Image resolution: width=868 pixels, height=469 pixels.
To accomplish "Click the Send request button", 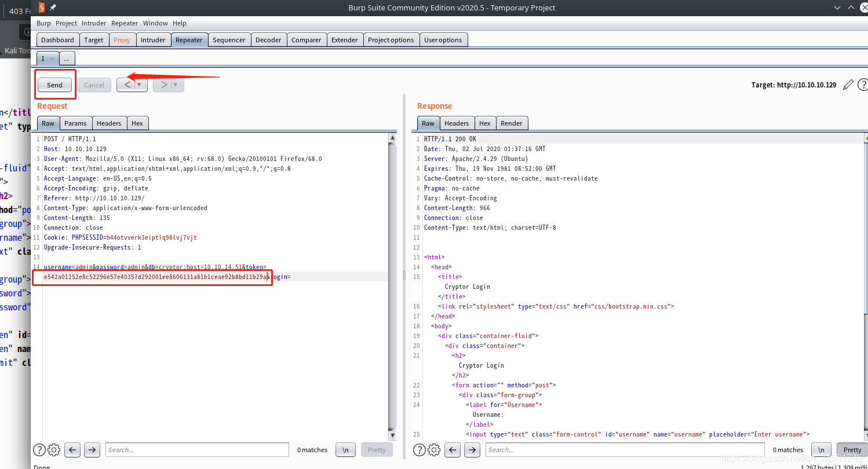I will point(54,85).
